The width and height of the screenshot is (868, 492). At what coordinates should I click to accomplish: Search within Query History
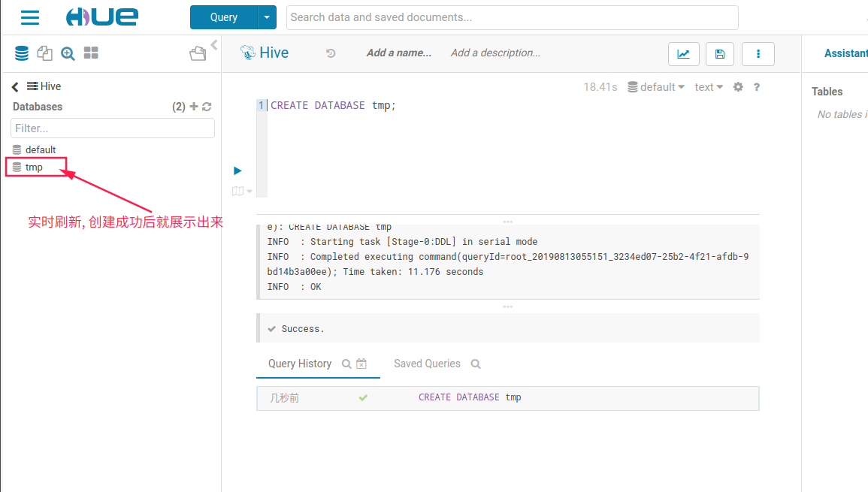[346, 364]
